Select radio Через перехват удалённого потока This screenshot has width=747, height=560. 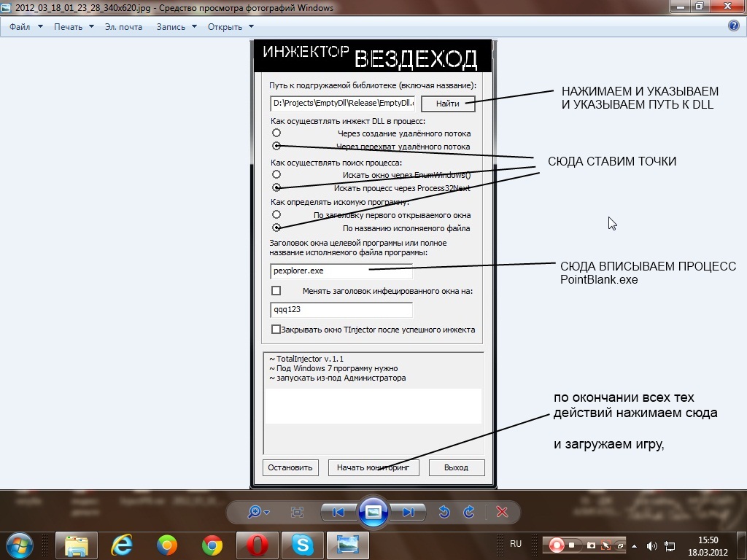[276, 146]
